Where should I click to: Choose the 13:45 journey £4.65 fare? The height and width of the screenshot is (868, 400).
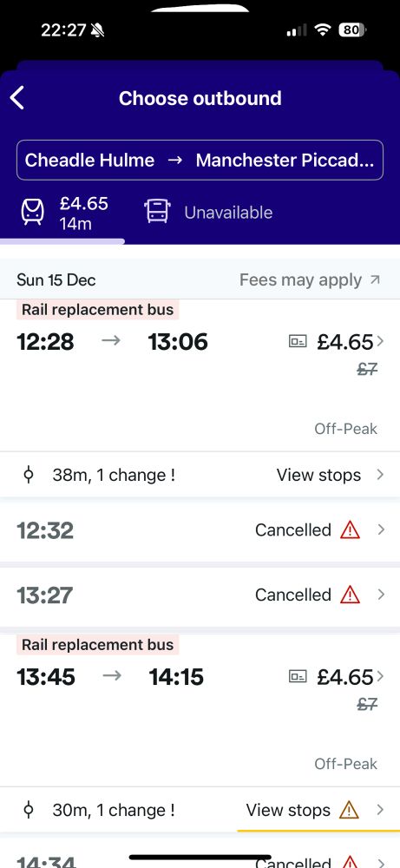click(x=345, y=676)
